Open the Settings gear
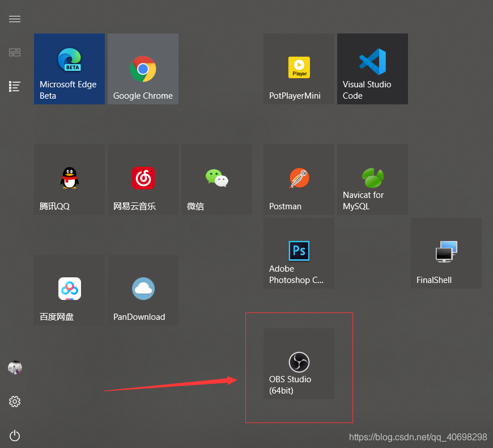Screen dimensions: 493x448 pos(15,401)
